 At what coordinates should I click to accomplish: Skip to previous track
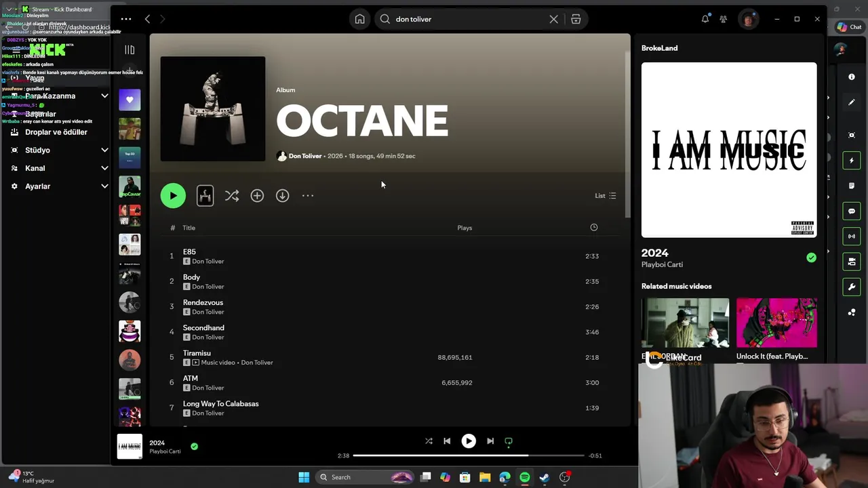[447, 441]
